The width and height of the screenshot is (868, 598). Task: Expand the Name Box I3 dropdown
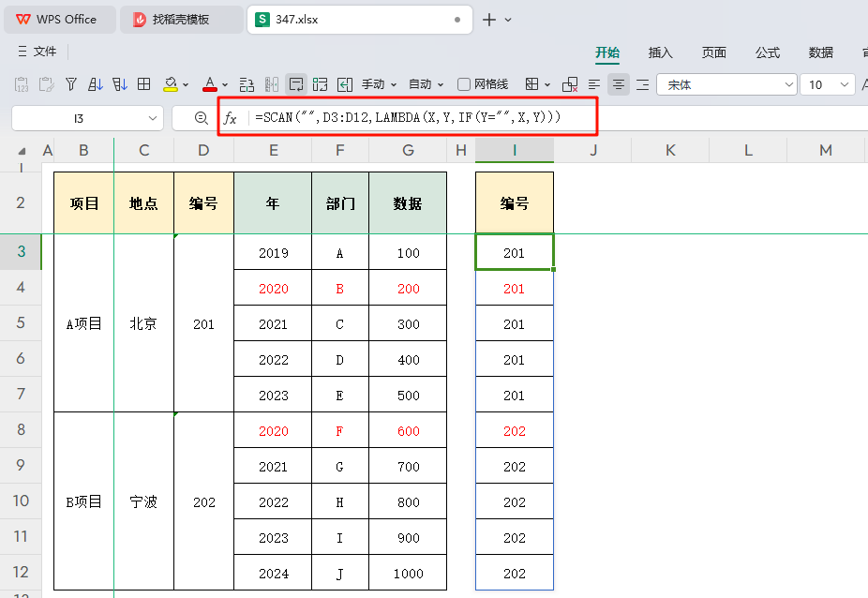click(x=153, y=118)
